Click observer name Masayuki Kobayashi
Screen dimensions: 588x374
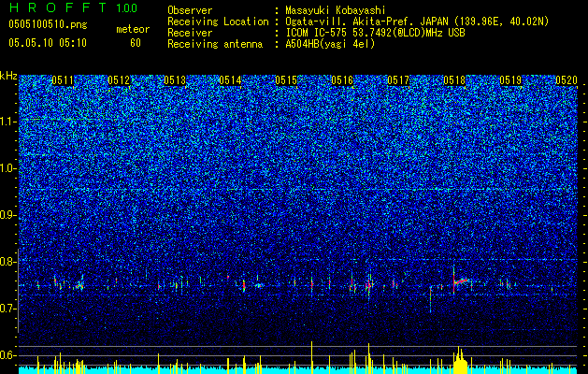click(335, 10)
